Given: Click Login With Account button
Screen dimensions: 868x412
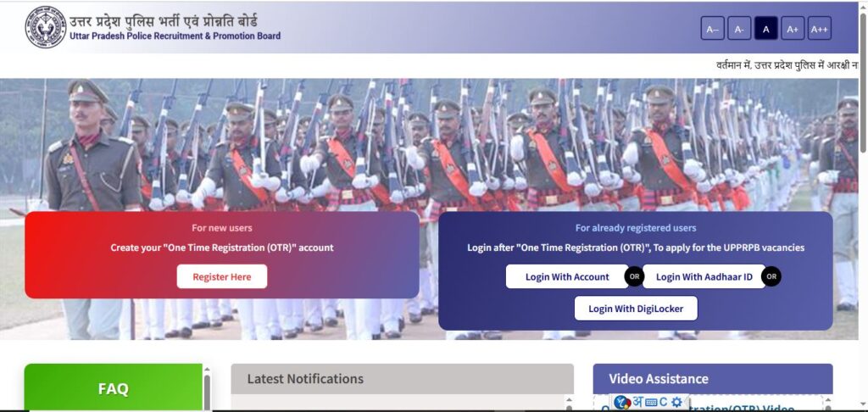Looking at the screenshot, I should click(x=567, y=276).
